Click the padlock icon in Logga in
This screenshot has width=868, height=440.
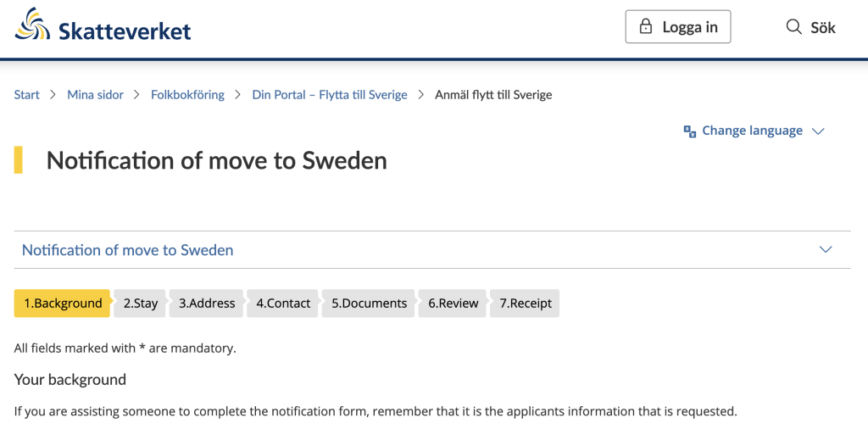coord(646,27)
